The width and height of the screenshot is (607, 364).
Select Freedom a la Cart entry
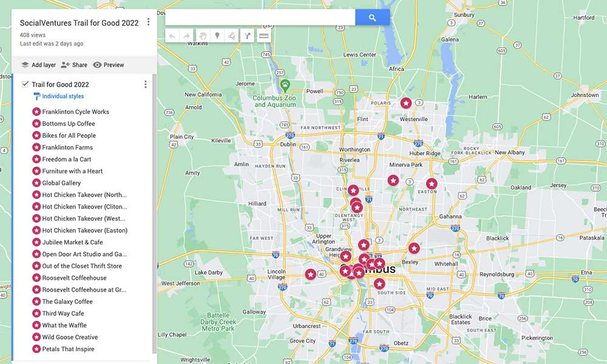pyautogui.click(x=67, y=160)
